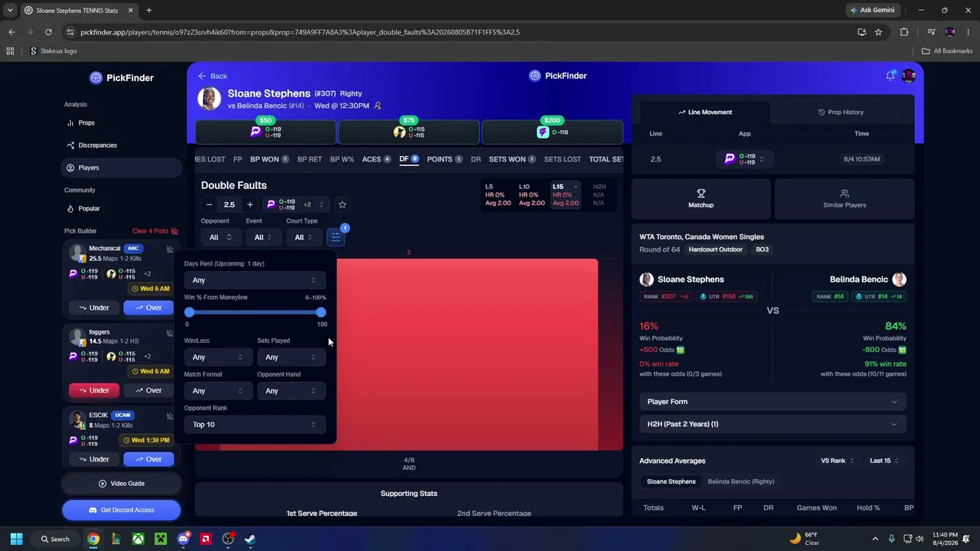Screen dimensions: 980x551
Task: Open the VS Rank dropdown
Action: pyautogui.click(x=837, y=461)
